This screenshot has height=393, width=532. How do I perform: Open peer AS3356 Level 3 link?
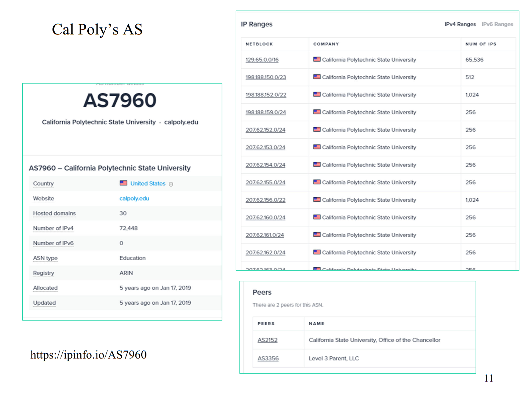click(268, 359)
